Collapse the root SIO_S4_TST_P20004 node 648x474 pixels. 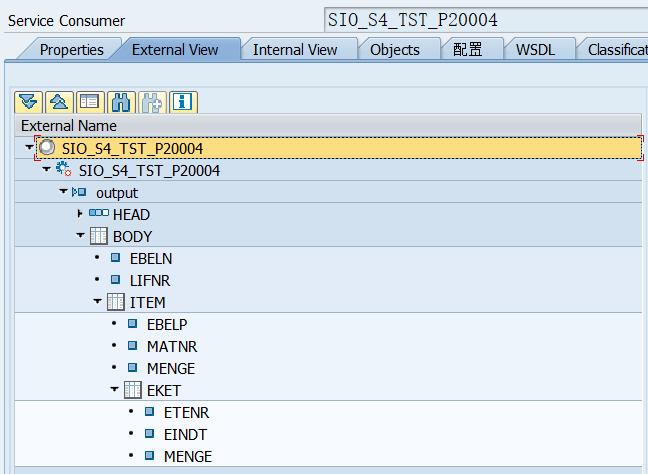(x=29, y=147)
